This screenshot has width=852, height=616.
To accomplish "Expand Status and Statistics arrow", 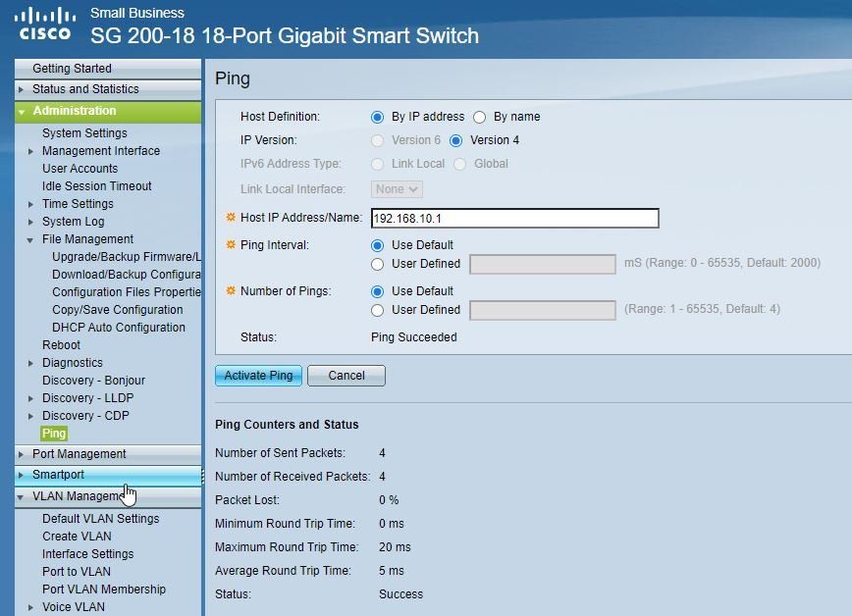I will click(22, 89).
